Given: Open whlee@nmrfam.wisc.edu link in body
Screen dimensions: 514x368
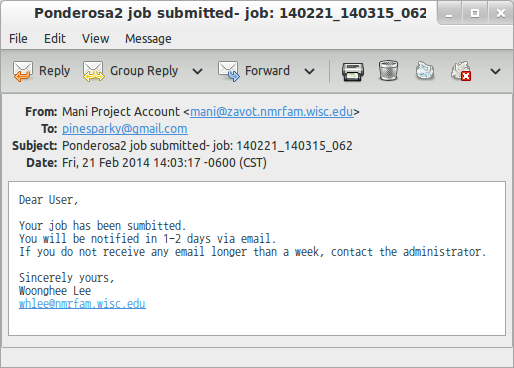Looking at the screenshot, I should tap(82, 304).
